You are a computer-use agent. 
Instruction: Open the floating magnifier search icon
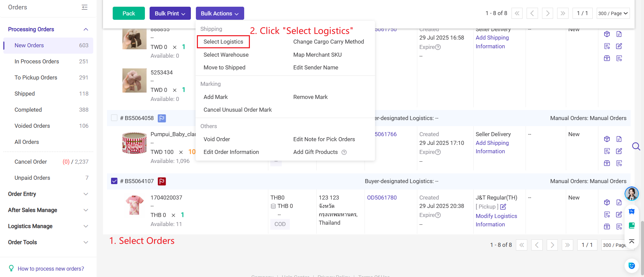point(636,147)
